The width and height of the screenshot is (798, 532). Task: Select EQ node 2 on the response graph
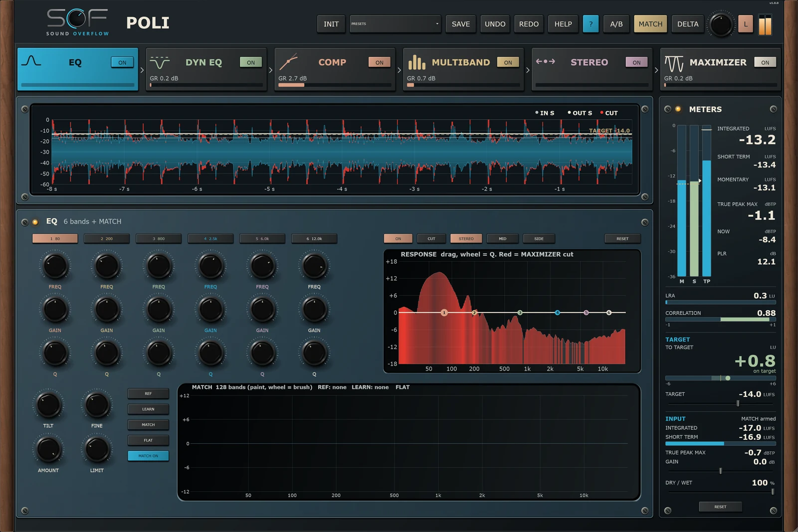pos(474,313)
